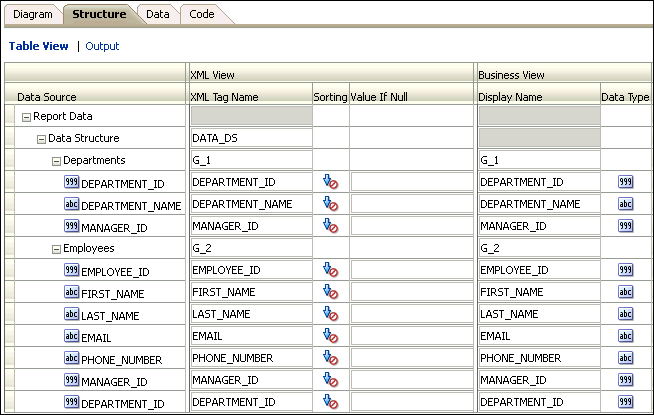Click abc icon beside LAST_NAME data source
The width and height of the screenshot is (654, 415).
tap(71, 314)
